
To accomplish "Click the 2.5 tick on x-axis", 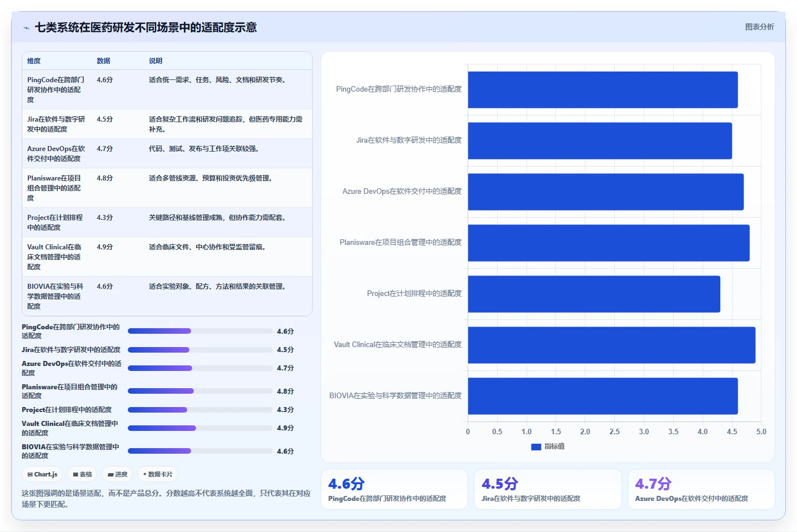I will coord(614,431).
